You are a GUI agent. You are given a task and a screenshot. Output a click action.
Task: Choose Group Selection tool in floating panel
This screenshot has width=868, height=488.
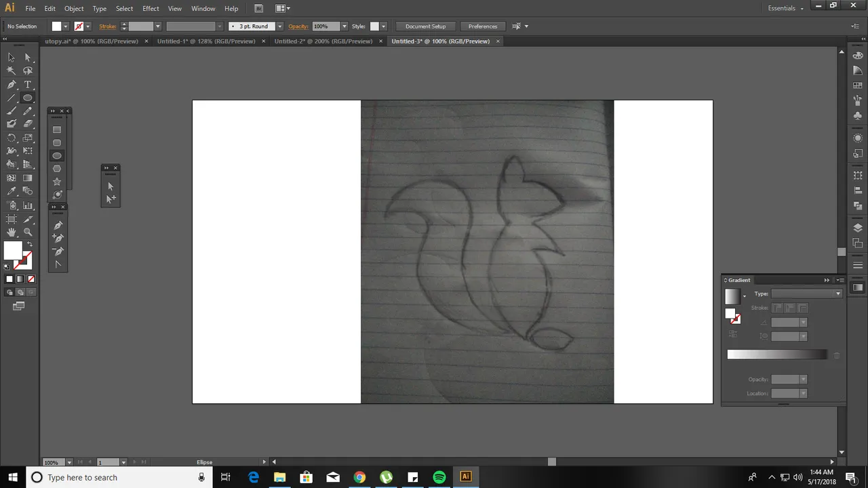(x=111, y=199)
